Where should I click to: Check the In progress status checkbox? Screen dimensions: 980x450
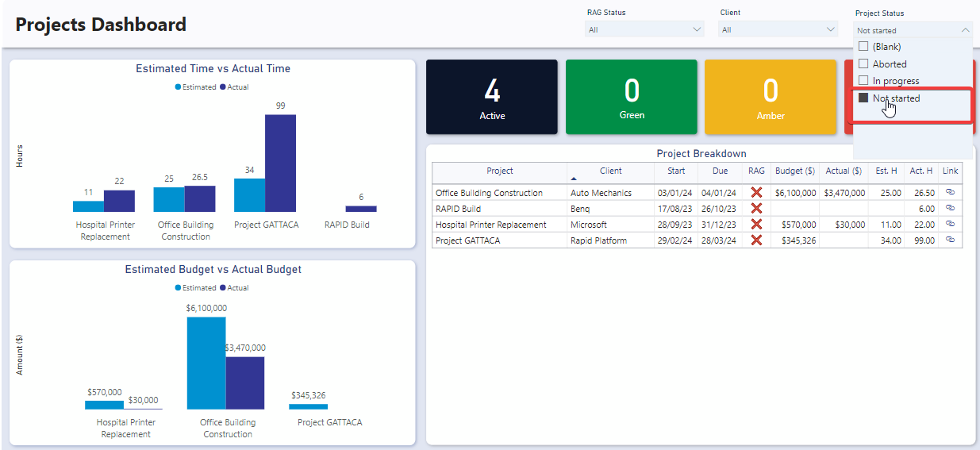tap(864, 80)
